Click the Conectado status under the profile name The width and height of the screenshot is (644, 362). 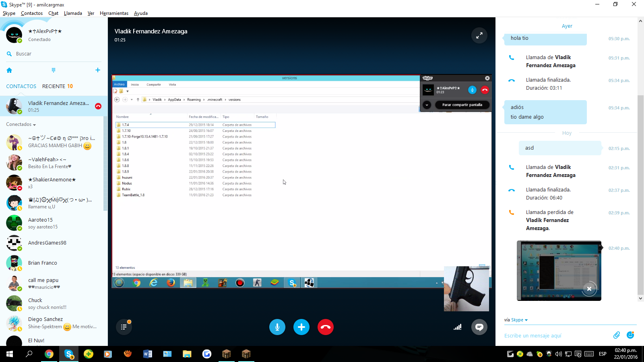tap(39, 39)
